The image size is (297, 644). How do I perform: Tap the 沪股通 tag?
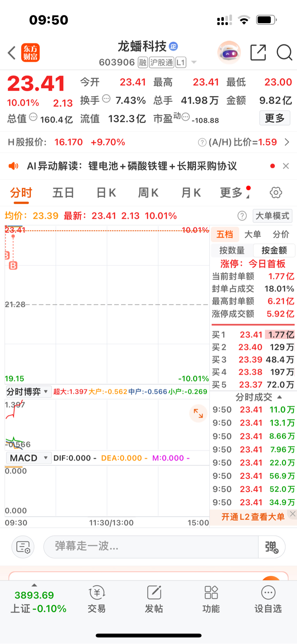point(162,62)
